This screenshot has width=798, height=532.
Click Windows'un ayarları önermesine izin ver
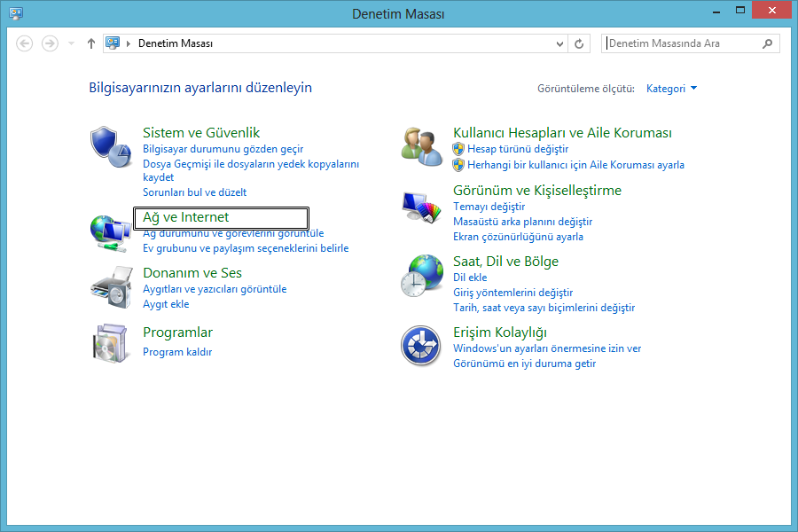tap(547, 348)
